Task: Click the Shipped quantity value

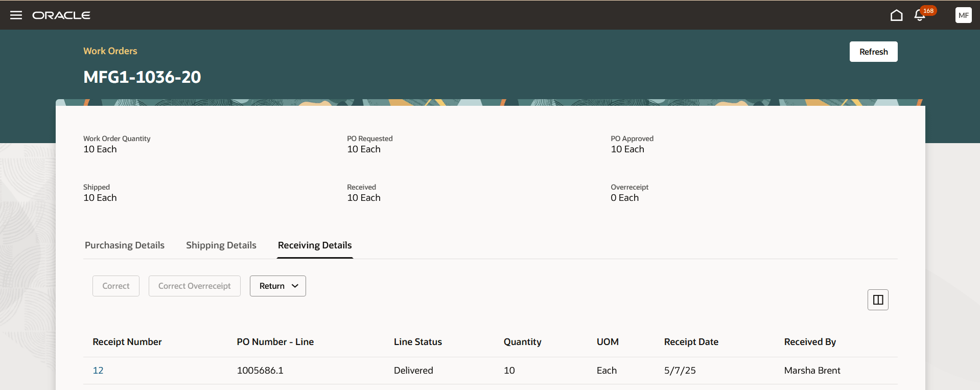Action: pyautogui.click(x=100, y=198)
